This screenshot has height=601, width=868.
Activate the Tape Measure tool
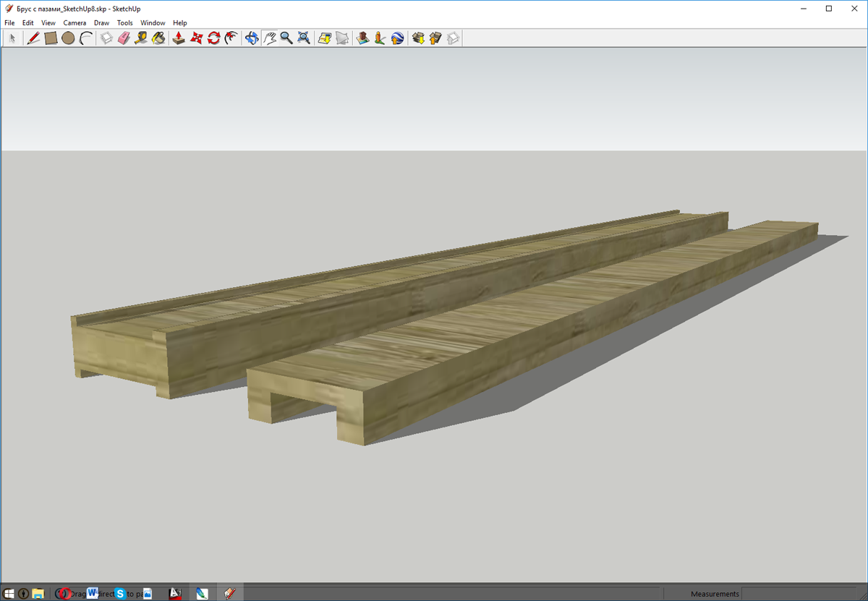(141, 38)
